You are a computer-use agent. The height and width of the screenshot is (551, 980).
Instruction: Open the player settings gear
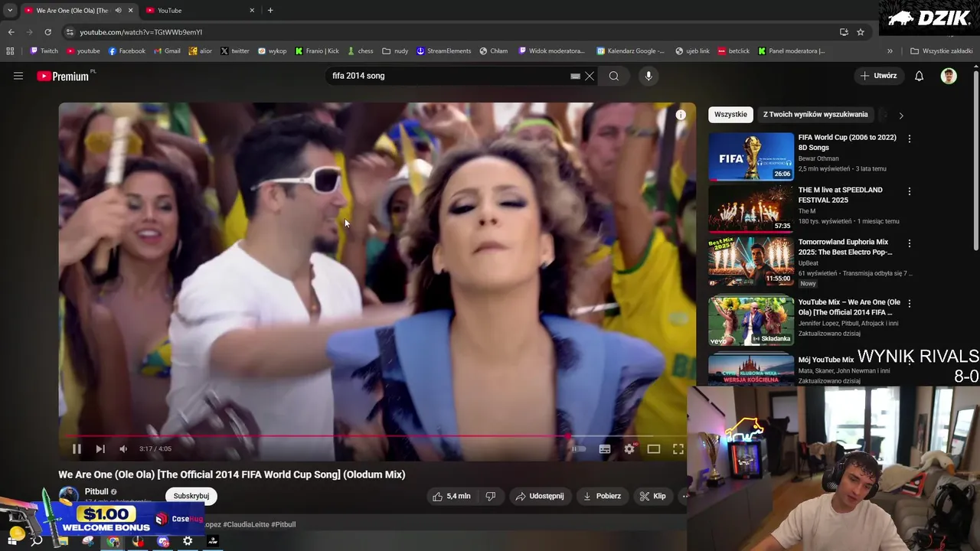coord(629,449)
